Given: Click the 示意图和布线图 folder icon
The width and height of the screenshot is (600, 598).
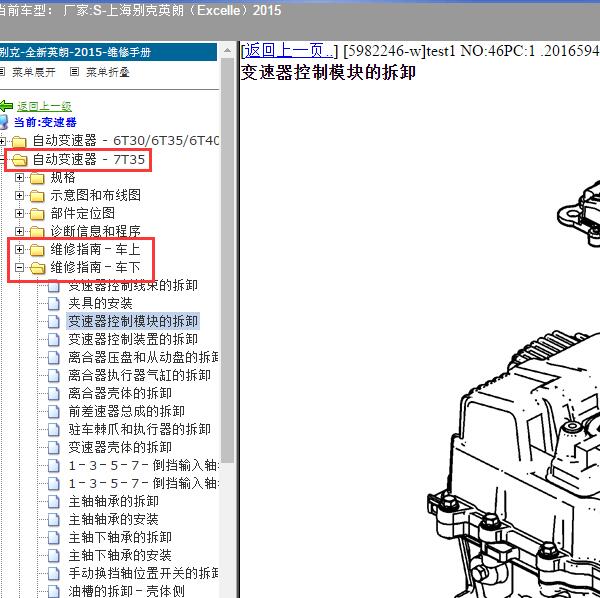Looking at the screenshot, I should coord(37,196).
